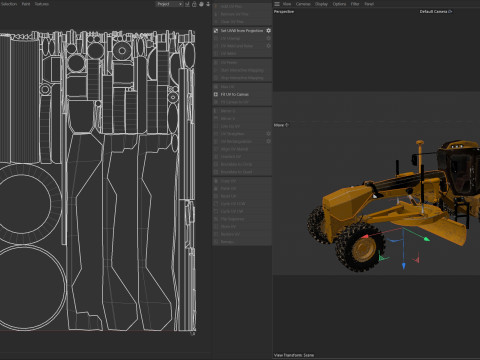
Task: Click the Clear UV Pins command
Action: click(232, 22)
